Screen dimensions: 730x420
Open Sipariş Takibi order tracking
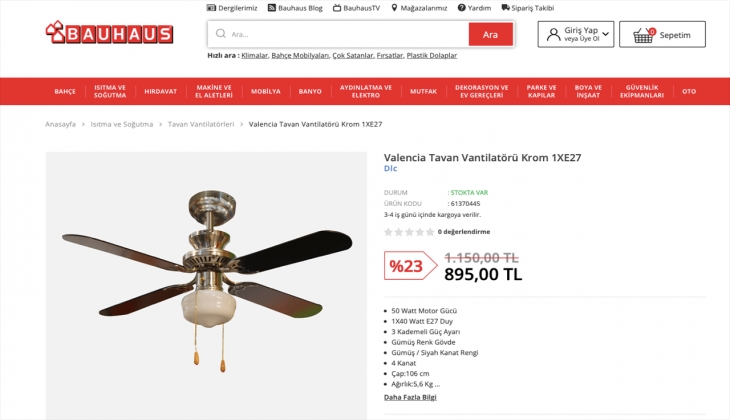[x=528, y=8]
